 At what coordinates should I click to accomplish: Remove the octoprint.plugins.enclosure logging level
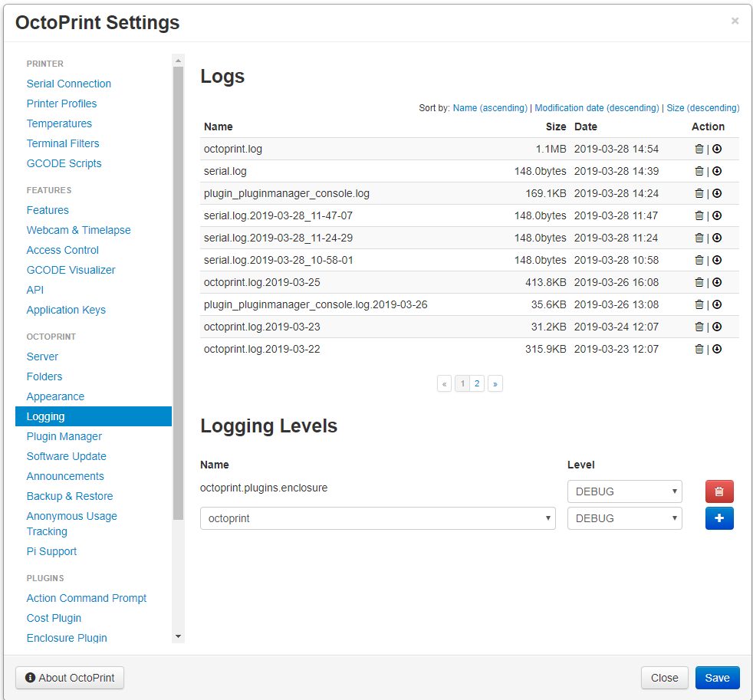(x=719, y=491)
